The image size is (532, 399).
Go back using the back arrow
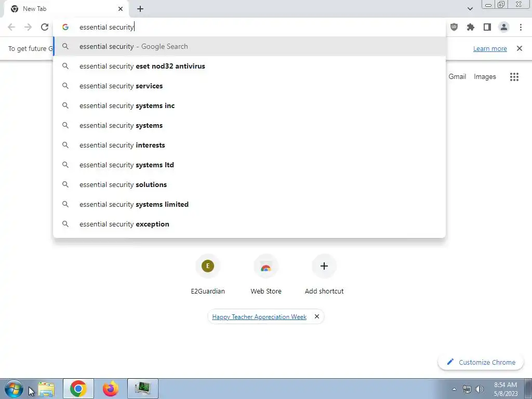(11, 27)
